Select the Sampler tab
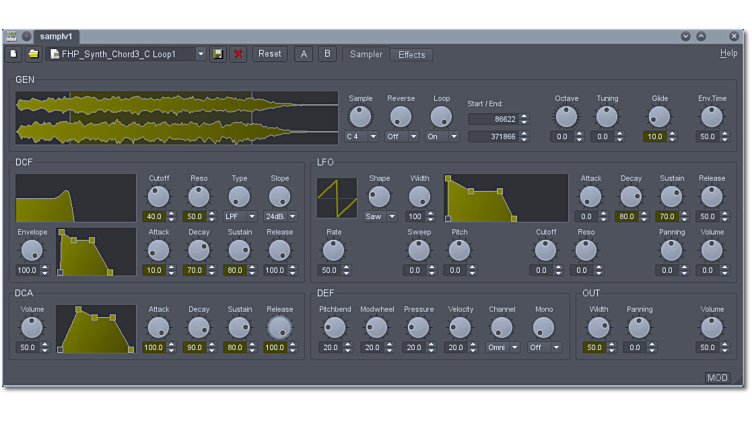Image resolution: width=752 pixels, height=423 pixels. [x=366, y=55]
